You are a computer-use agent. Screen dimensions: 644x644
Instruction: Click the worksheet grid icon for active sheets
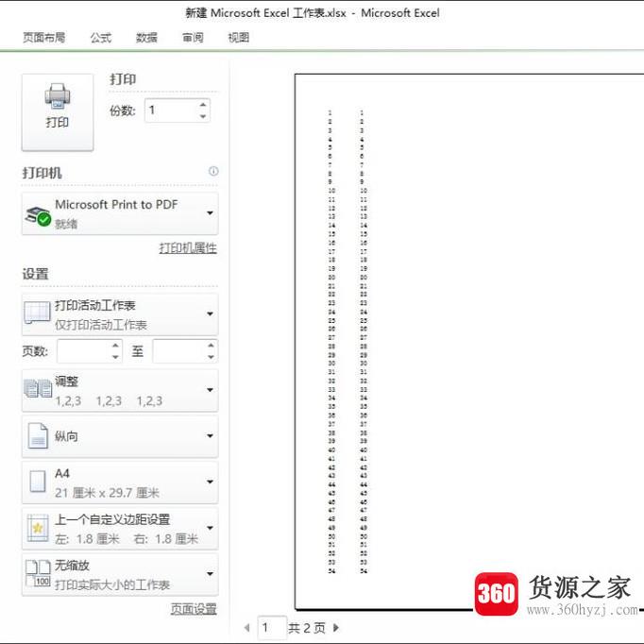pyautogui.click(x=37, y=314)
